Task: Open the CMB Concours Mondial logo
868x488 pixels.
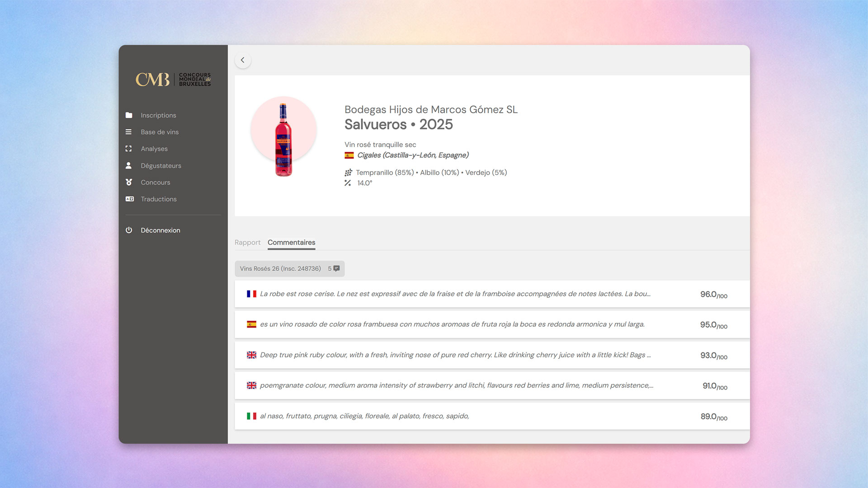Action: click(173, 80)
